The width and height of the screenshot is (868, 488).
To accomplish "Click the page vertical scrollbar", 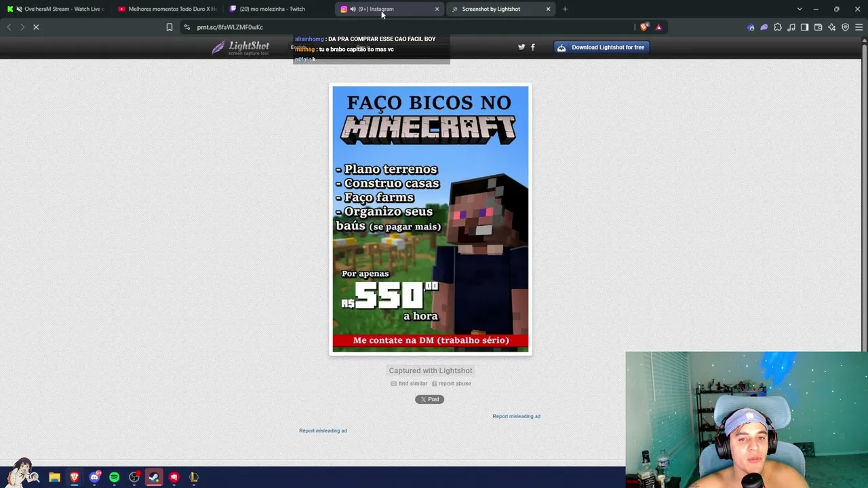I will (864, 251).
